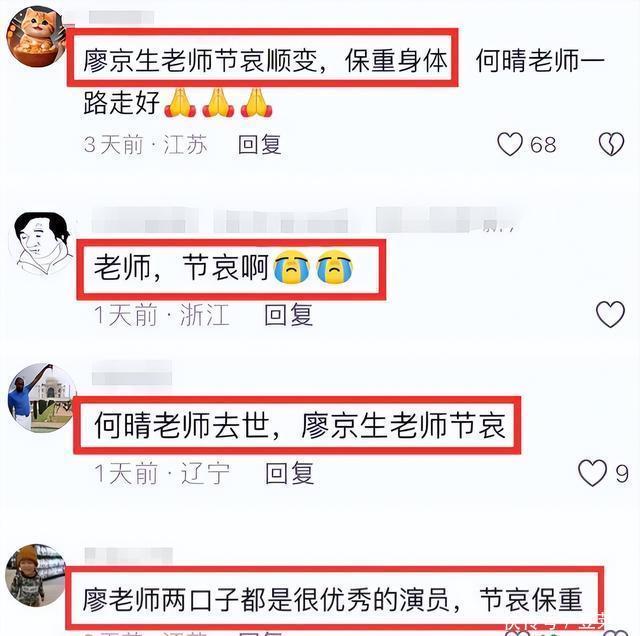640x636 pixels.
Task: Select comment 廖老师两口子都是很优秀的演员
Action: (x=266, y=599)
